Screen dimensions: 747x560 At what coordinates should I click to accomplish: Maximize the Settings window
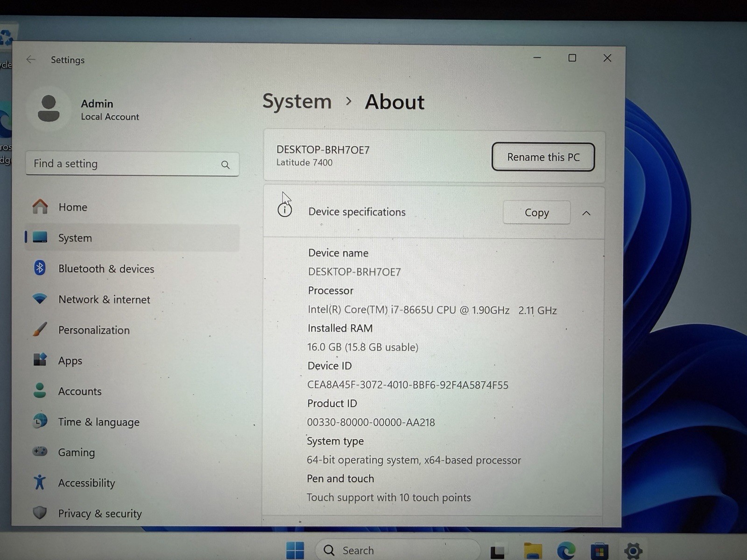point(572,58)
